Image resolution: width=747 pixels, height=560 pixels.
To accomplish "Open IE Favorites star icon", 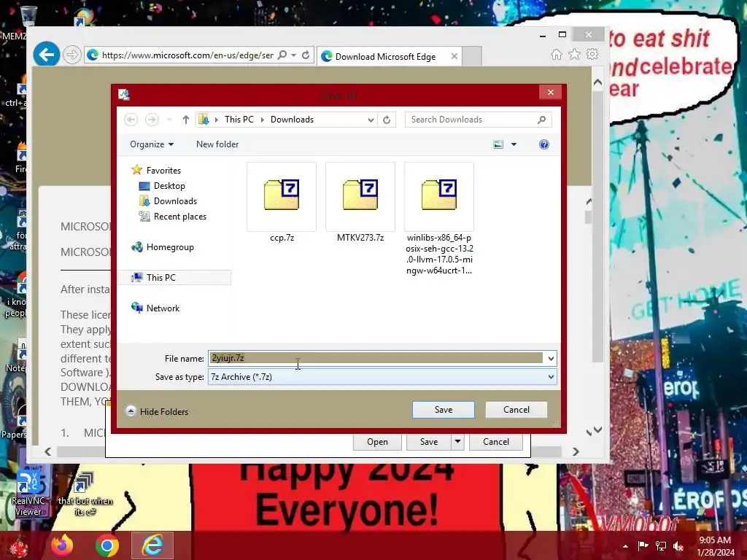I will pos(575,54).
